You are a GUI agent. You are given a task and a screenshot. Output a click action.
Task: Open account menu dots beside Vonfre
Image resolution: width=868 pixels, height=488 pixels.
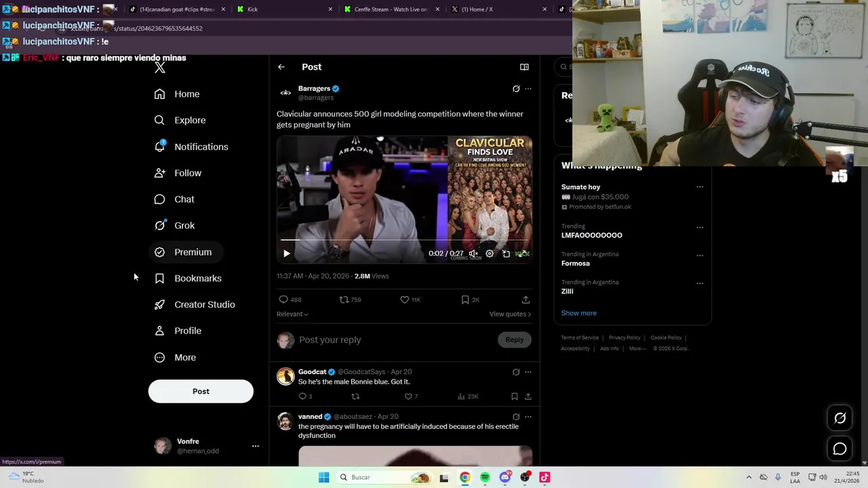256,446
